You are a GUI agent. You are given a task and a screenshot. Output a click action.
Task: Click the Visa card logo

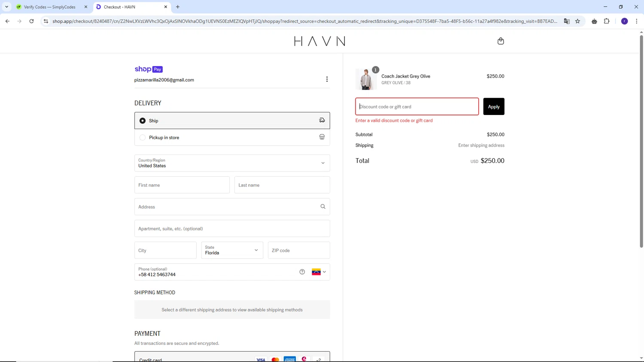[x=261, y=359]
